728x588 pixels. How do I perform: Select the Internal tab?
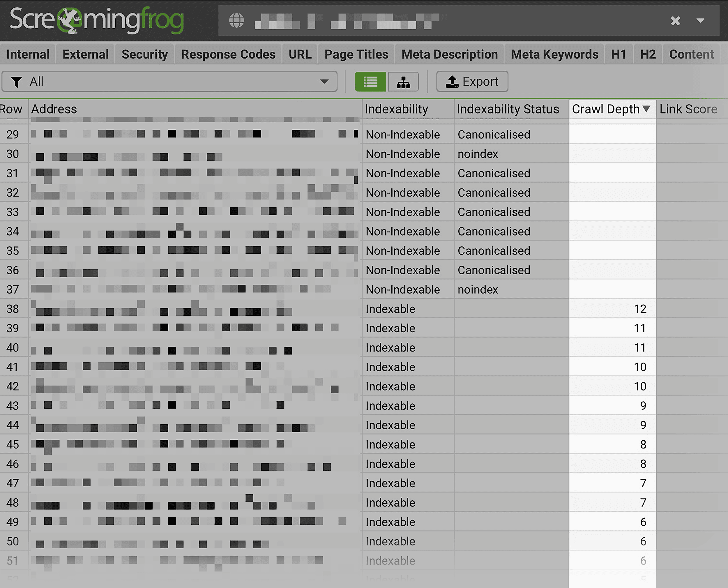[x=28, y=53]
